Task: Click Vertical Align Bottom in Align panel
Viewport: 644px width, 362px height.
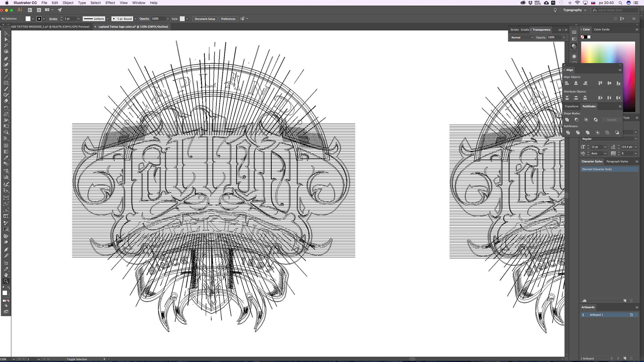Action: [618, 83]
